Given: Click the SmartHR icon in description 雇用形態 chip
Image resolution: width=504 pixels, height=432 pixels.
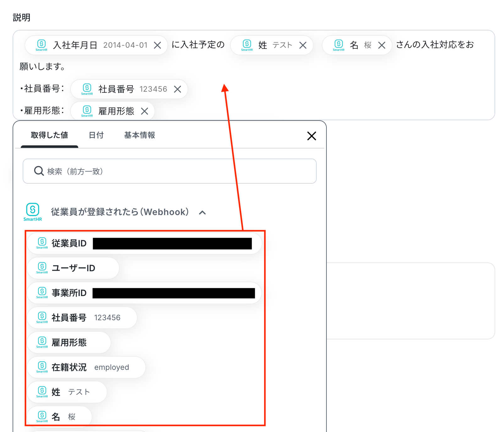Looking at the screenshot, I should point(87,111).
